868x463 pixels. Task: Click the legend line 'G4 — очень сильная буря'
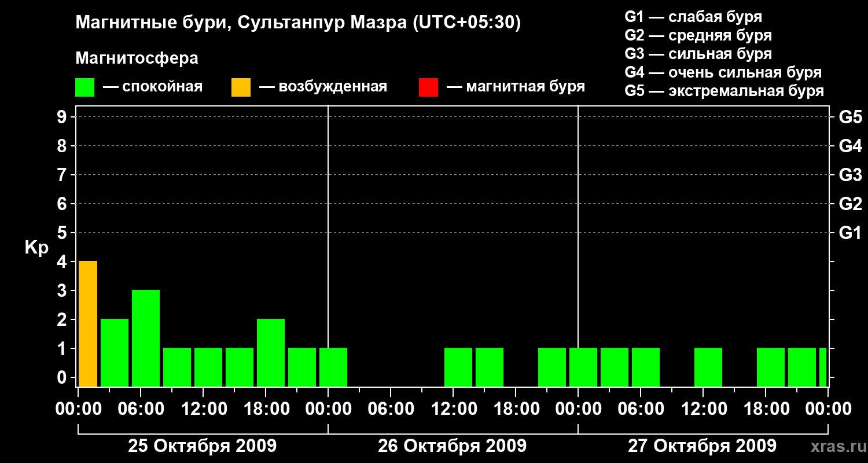(723, 72)
